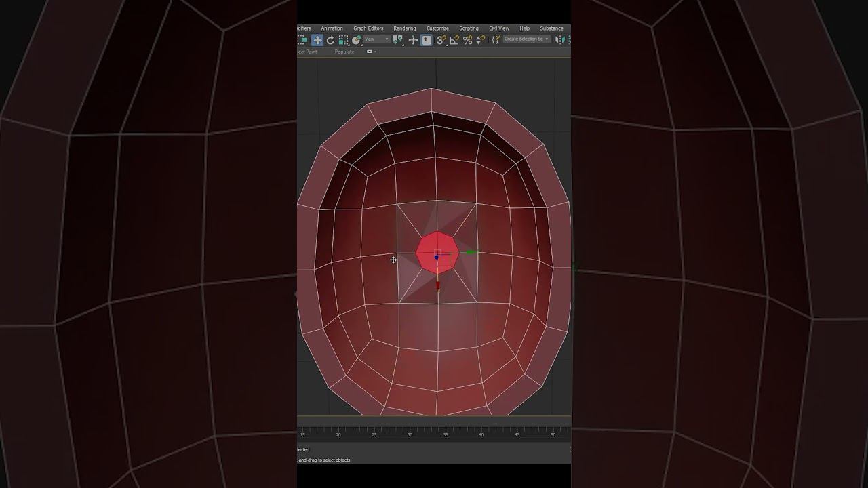Viewport: 868px width, 488px height.
Task: Open the Civil View menu
Action: click(x=499, y=28)
